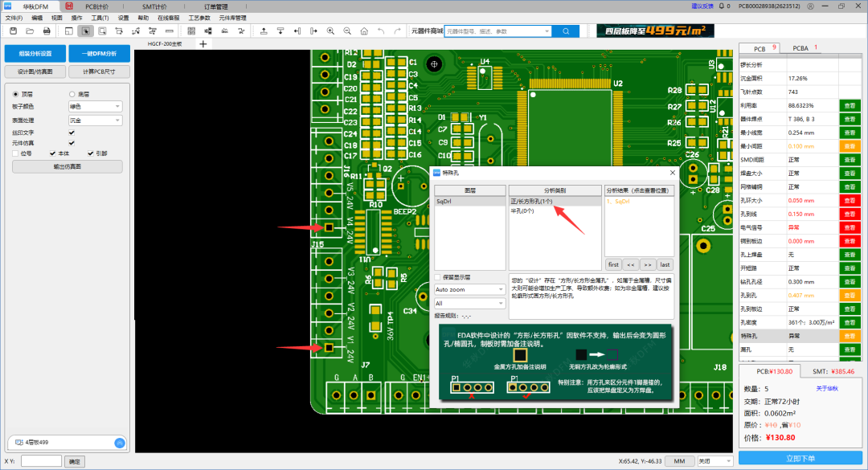Click the print icon in the toolbar
Image resolution: width=868 pixels, height=470 pixels.
coord(47,31)
